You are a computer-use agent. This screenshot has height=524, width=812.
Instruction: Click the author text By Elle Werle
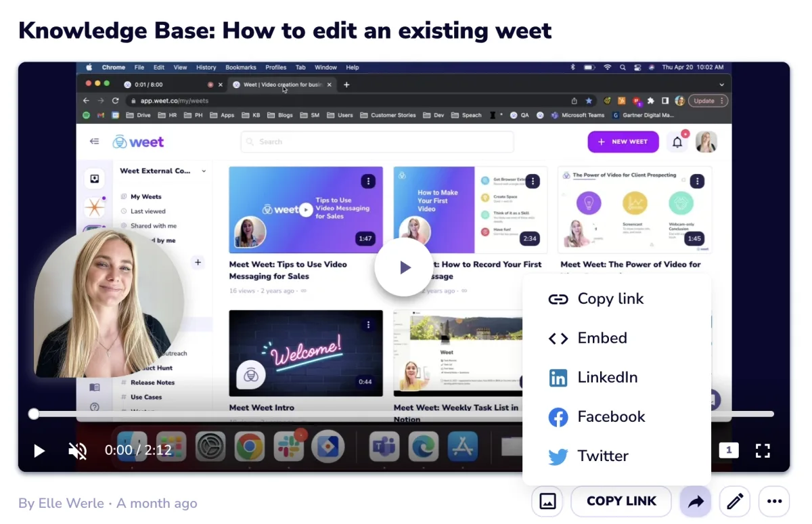click(x=61, y=504)
